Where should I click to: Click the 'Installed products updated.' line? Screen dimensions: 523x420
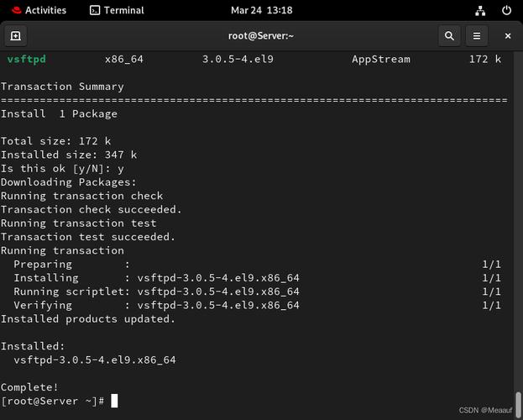point(88,319)
